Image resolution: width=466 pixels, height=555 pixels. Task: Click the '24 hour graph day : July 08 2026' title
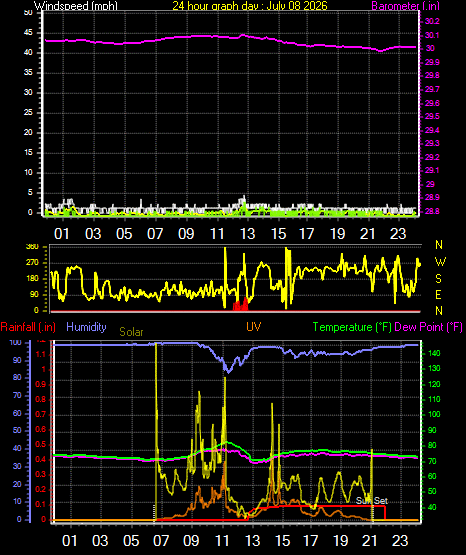click(x=250, y=6)
